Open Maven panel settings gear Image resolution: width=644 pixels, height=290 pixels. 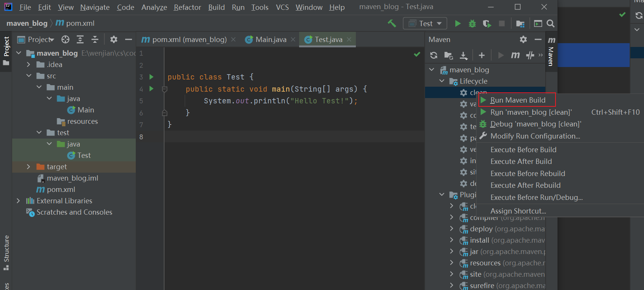pyautogui.click(x=523, y=39)
